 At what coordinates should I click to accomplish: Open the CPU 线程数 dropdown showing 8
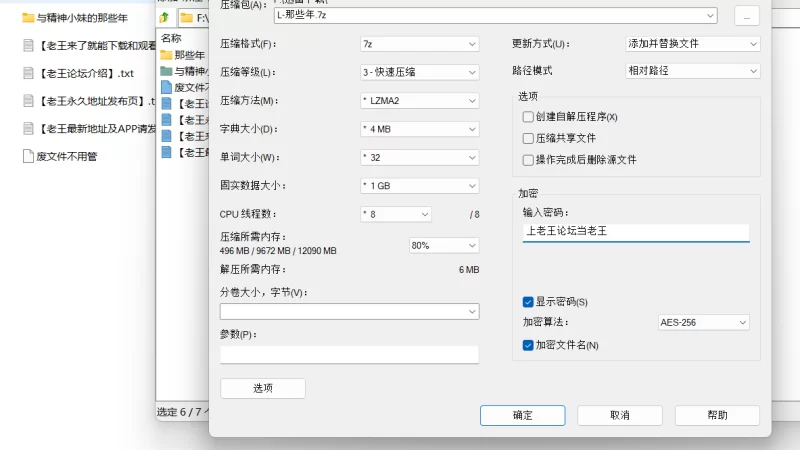pyautogui.click(x=395, y=214)
